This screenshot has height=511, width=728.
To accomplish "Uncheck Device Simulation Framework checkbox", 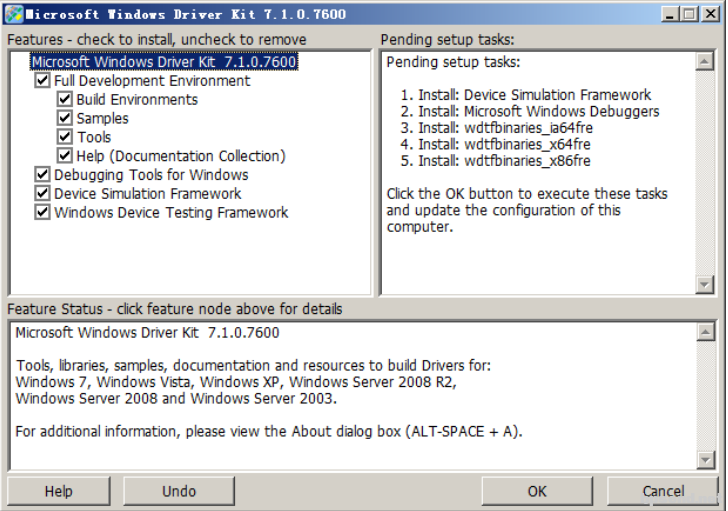I will (42, 193).
